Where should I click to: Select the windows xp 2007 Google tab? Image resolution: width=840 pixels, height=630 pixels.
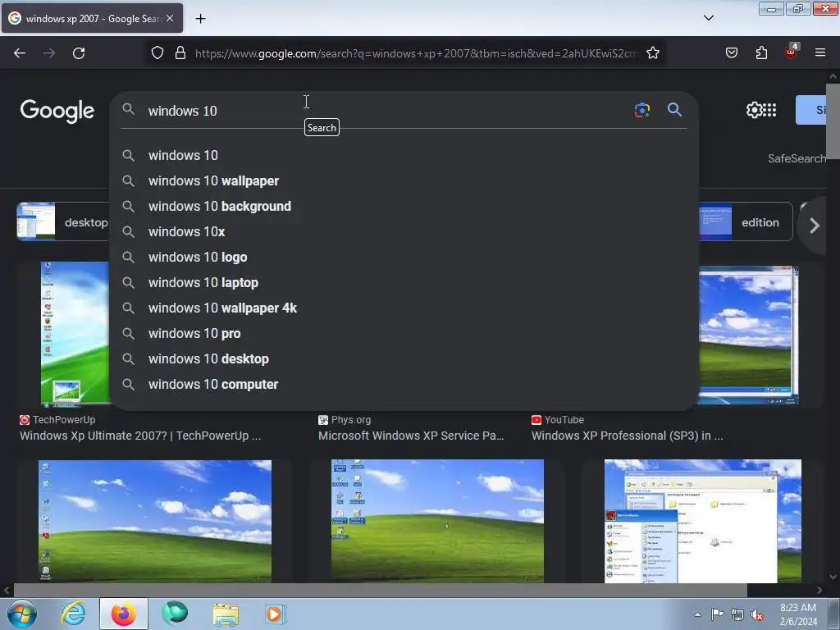92,18
